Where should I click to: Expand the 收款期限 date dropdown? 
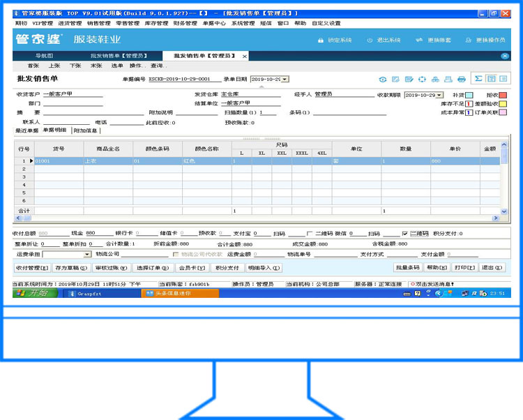coord(439,95)
